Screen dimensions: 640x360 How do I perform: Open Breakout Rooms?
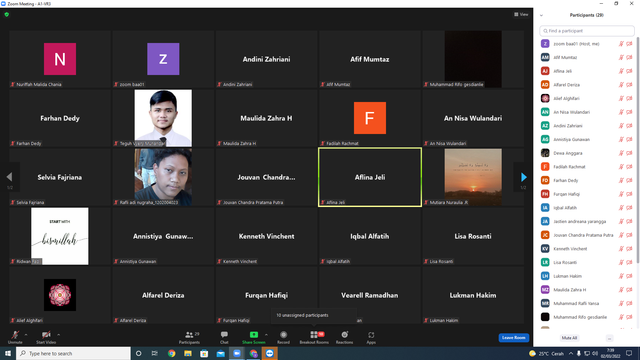tap(314, 337)
